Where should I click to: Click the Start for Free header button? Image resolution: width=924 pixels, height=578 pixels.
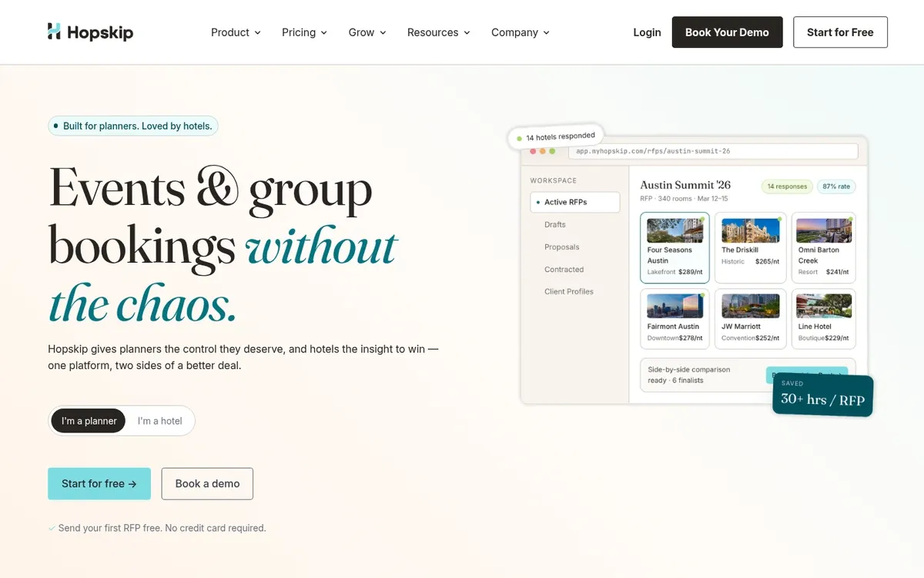[x=840, y=32]
